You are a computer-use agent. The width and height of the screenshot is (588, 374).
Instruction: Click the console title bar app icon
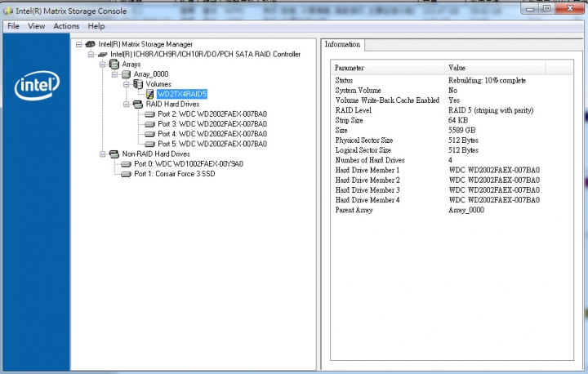point(8,11)
